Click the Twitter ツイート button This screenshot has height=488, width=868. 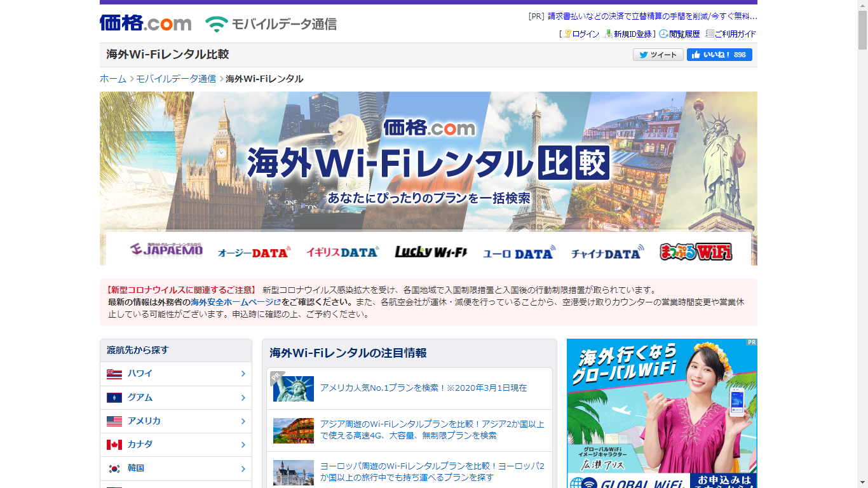pyautogui.click(x=658, y=55)
